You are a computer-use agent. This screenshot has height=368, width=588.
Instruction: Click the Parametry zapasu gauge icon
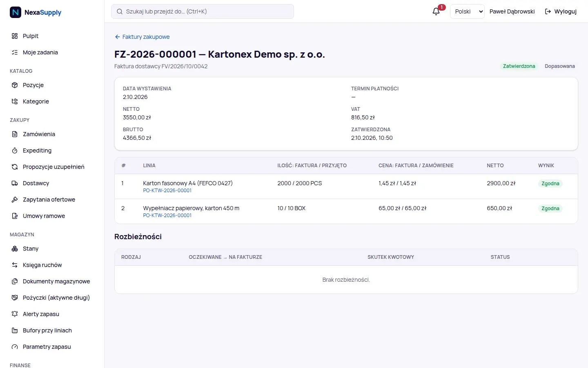(x=15, y=347)
